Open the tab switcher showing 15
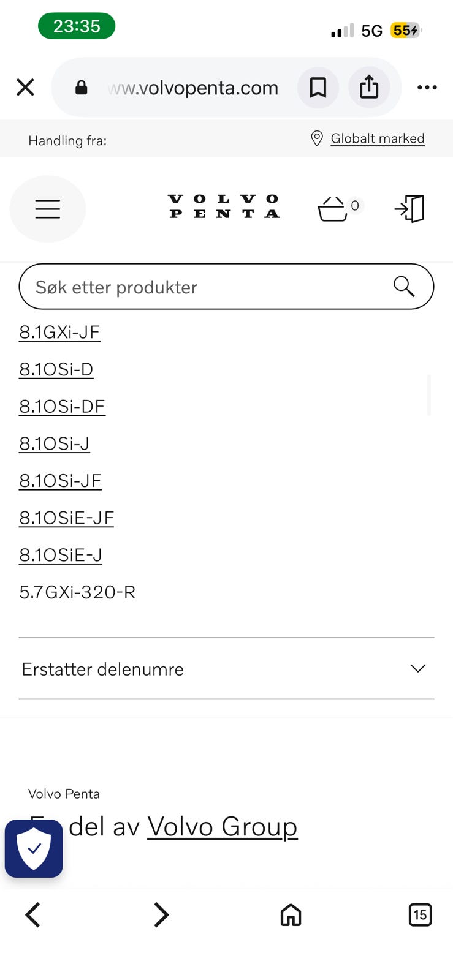 coord(420,915)
